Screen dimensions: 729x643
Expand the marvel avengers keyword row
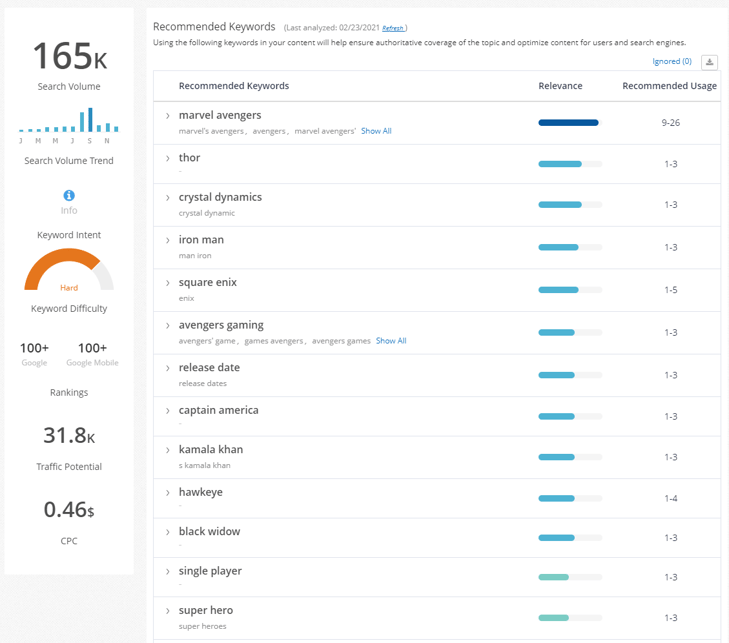click(168, 116)
